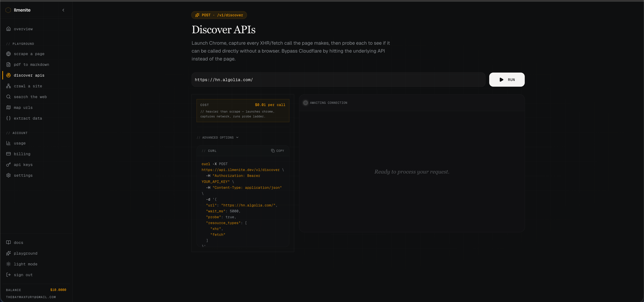Image resolution: width=644 pixels, height=302 pixels.
Task: Click the usage bar-chart icon
Action: (x=8, y=143)
